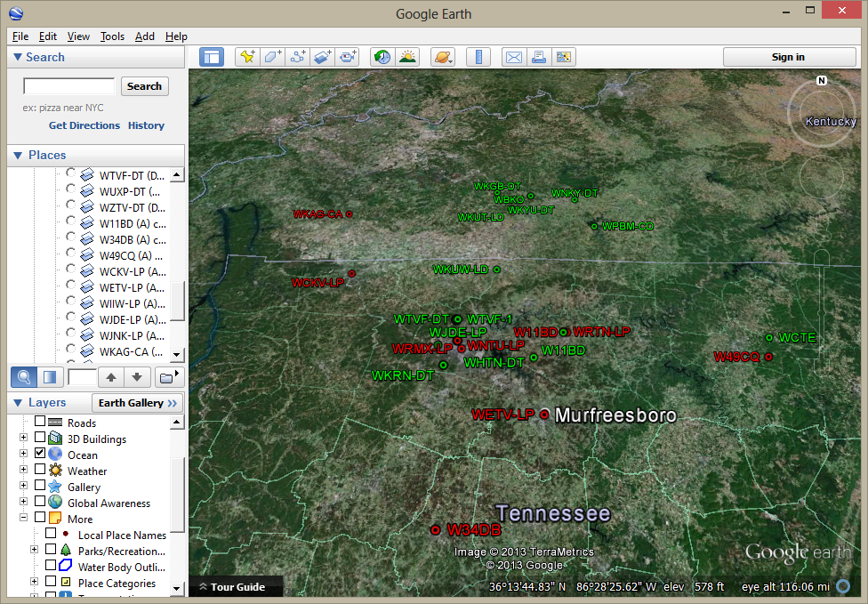Image resolution: width=868 pixels, height=604 pixels.
Task: Click the Layers list scrollbar thumb
Action: point(177,495)
